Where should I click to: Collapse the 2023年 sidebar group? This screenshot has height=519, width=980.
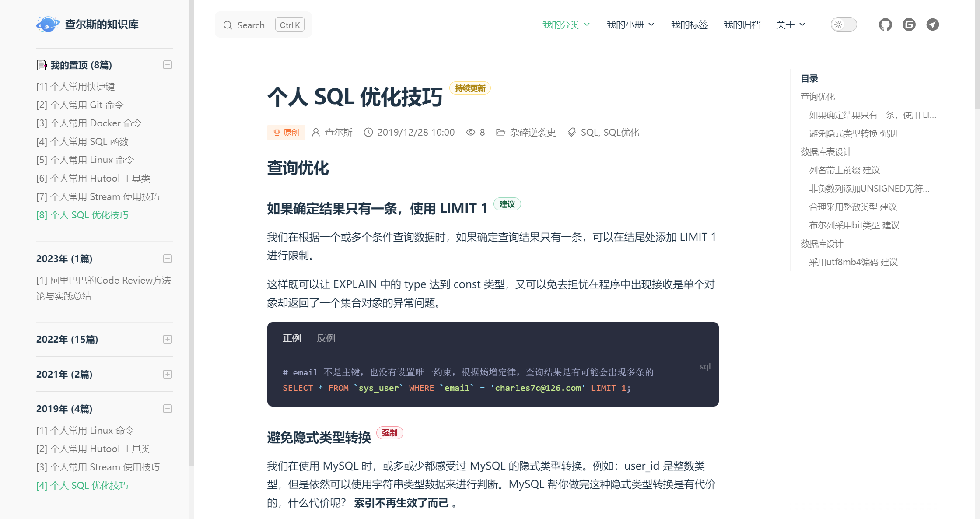(x=167, y=259)
